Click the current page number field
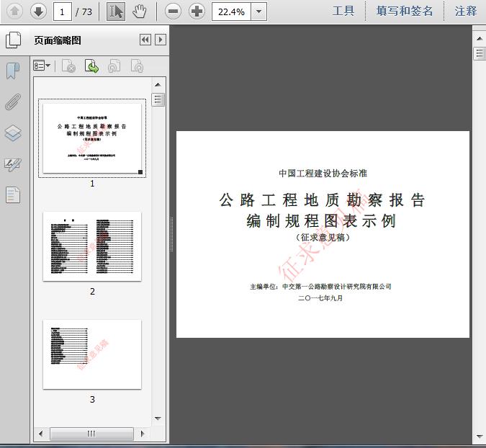Screen dimensions: 486x448 (63, 12)
